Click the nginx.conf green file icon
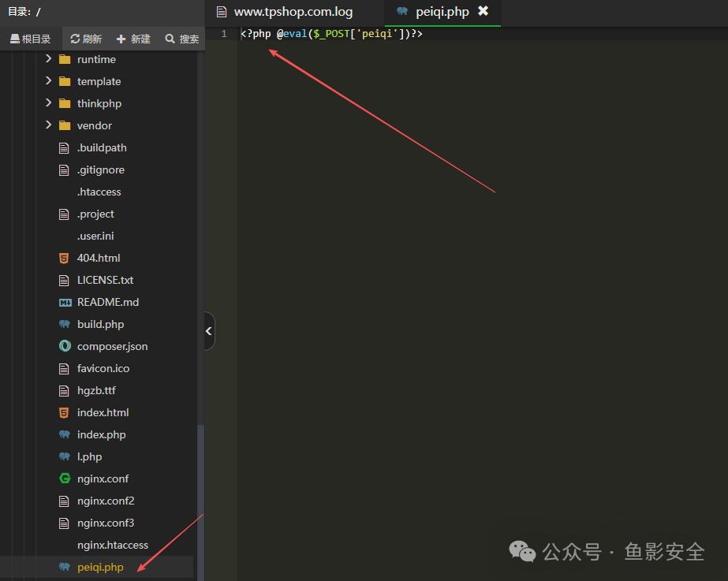 (65, 479)
